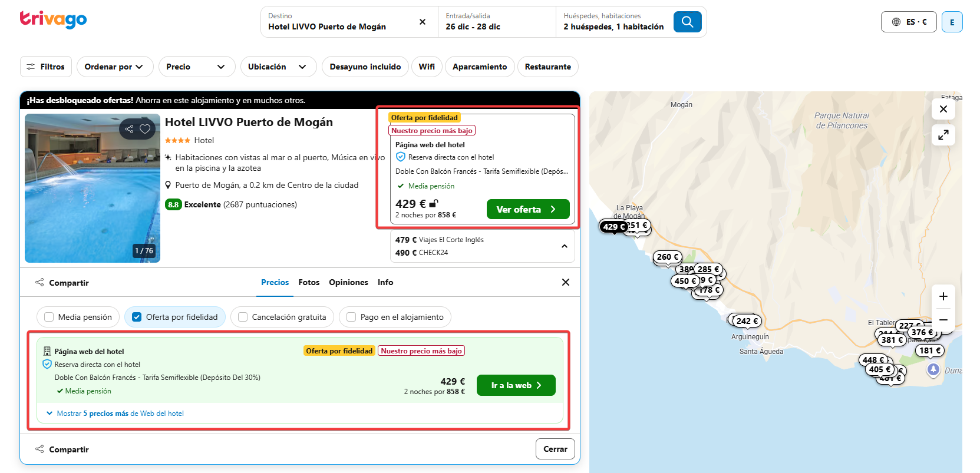This screenshot has width=980, height=473.
Task: Select the 429 € map price marker
Action: pyautogui.click(x=613, y=227)
